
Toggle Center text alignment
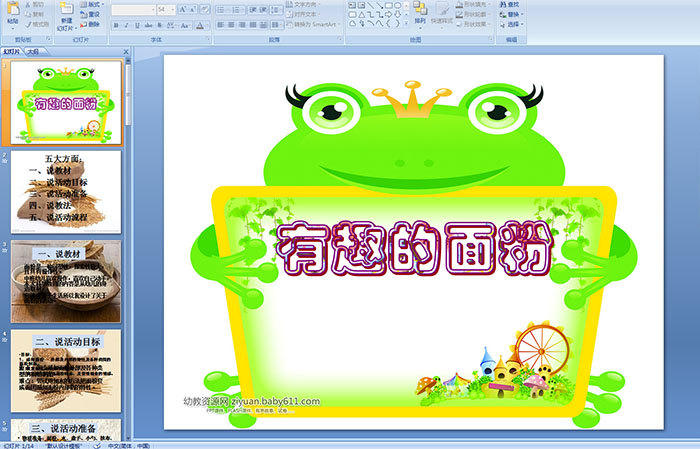coord(231,25)
